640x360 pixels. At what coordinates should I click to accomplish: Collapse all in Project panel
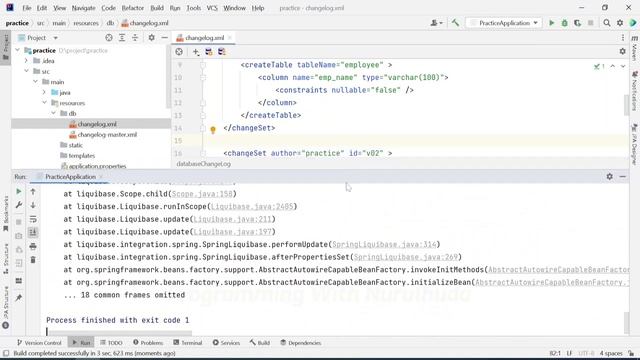pyautogui.click(x=135, y=38)
